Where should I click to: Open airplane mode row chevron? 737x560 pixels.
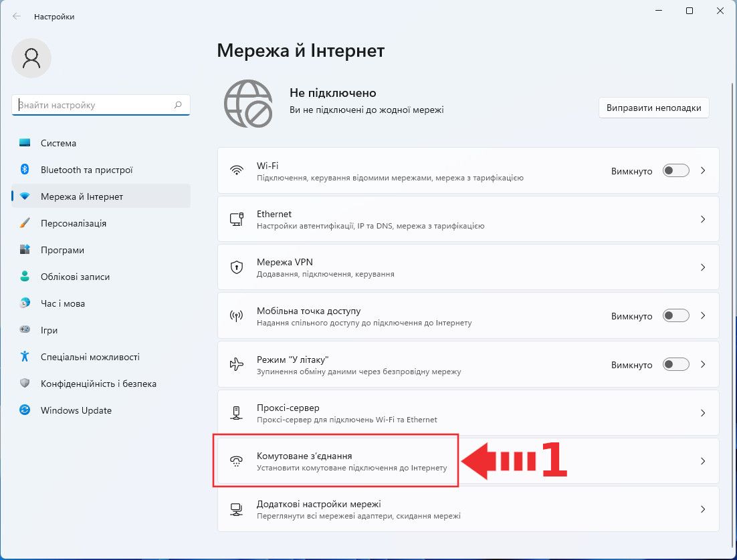[x=703, y=364]
